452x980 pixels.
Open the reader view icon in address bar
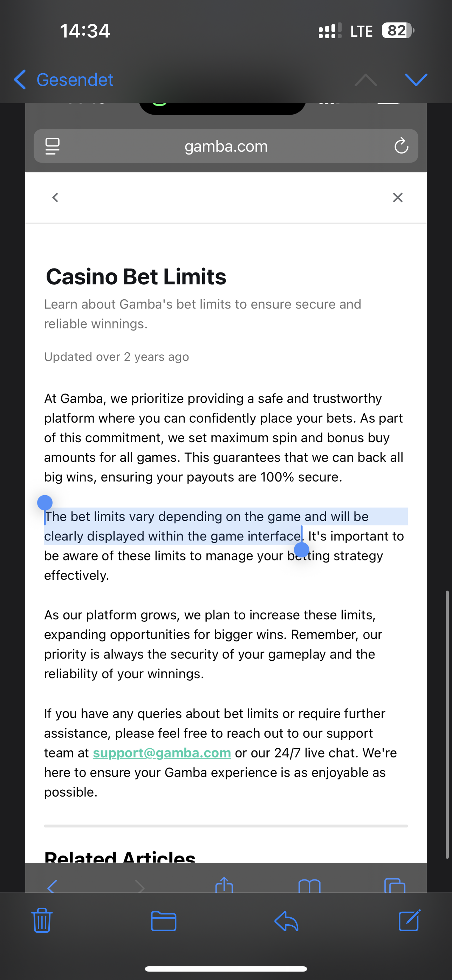coord(53,146)
